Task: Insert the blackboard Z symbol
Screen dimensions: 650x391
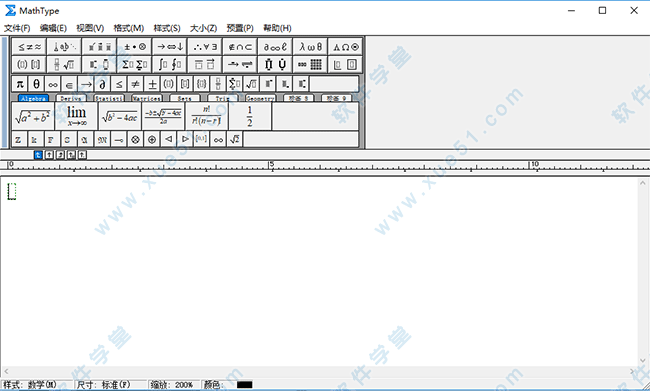Action: (x=18, y=139)
